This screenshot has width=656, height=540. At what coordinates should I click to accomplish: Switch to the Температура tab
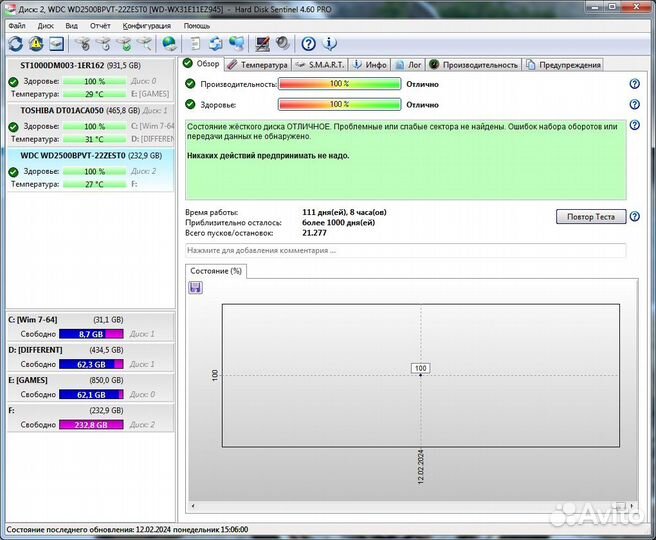(x=256, y=65)
